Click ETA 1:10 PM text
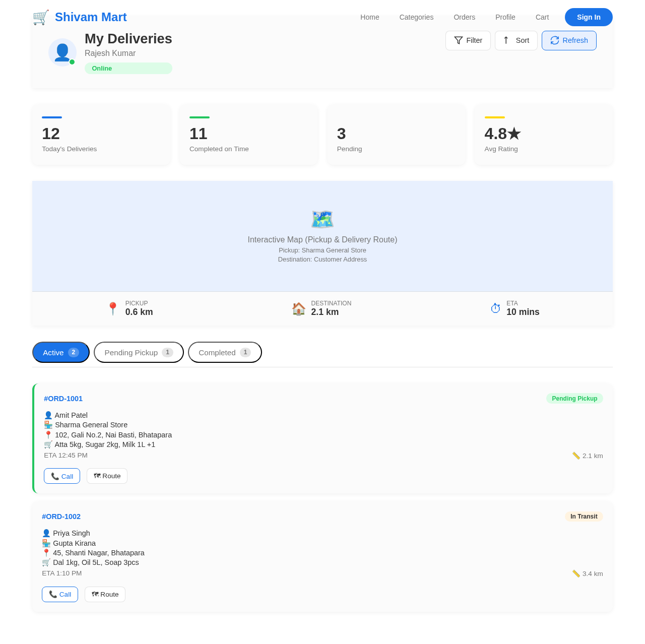This screenshot has width=645, height=644. 61,573
